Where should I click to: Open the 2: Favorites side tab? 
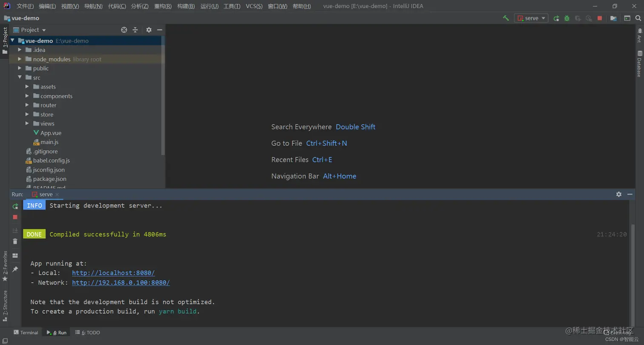coord(5,266)
